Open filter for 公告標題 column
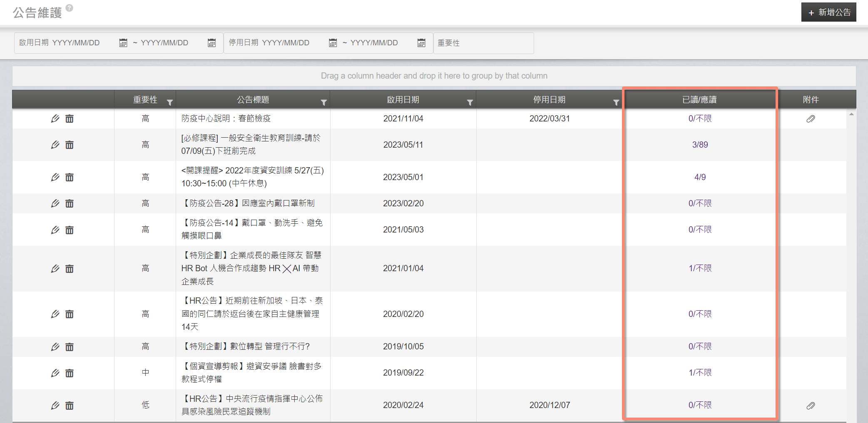 (323, 102)
